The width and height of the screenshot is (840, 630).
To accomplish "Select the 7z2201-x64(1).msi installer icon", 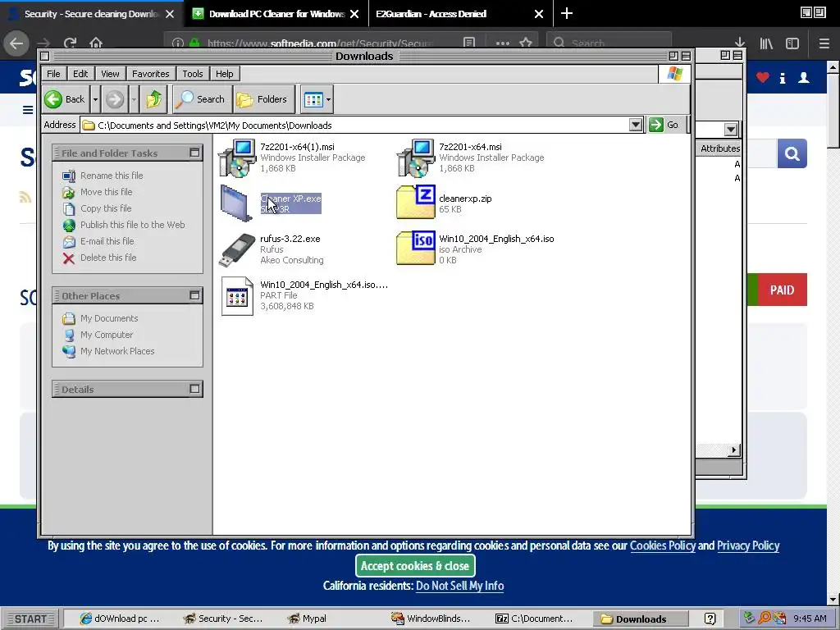I will 237,158.
